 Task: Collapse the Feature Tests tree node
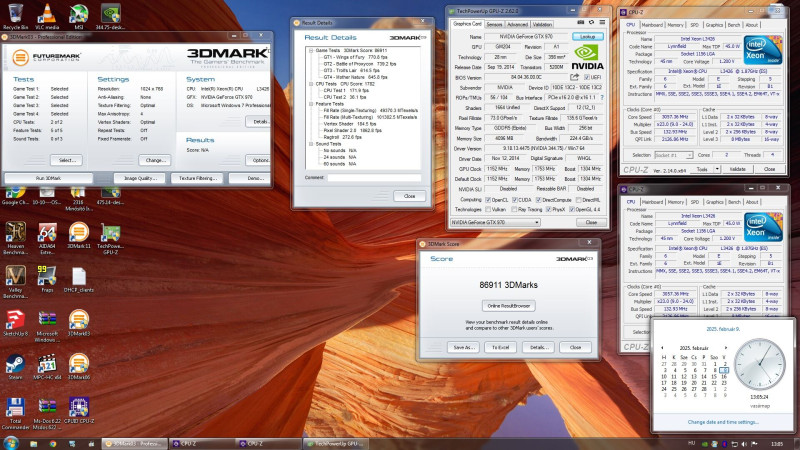311,104
